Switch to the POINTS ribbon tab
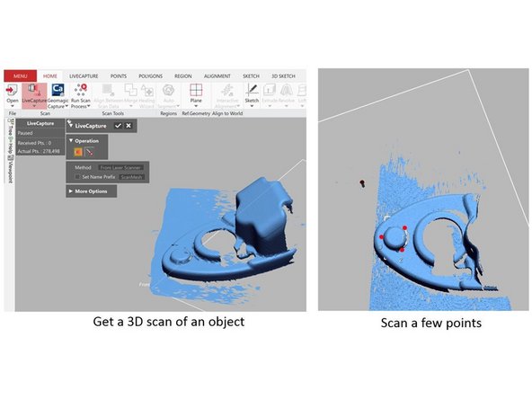 tap(119, 76)
